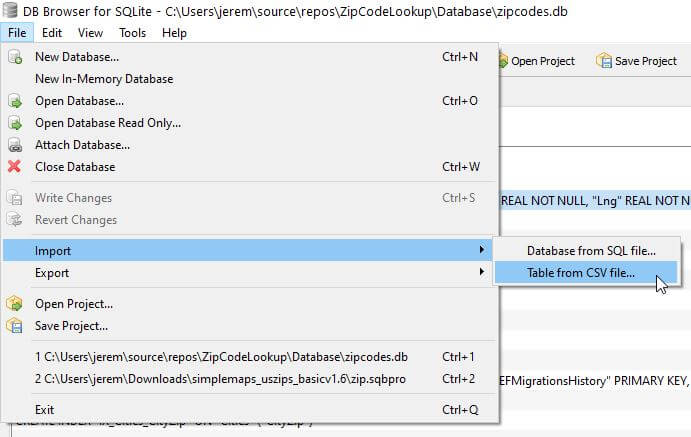Click the Ctrl+Q shortcut label

[x=460, y=410]
